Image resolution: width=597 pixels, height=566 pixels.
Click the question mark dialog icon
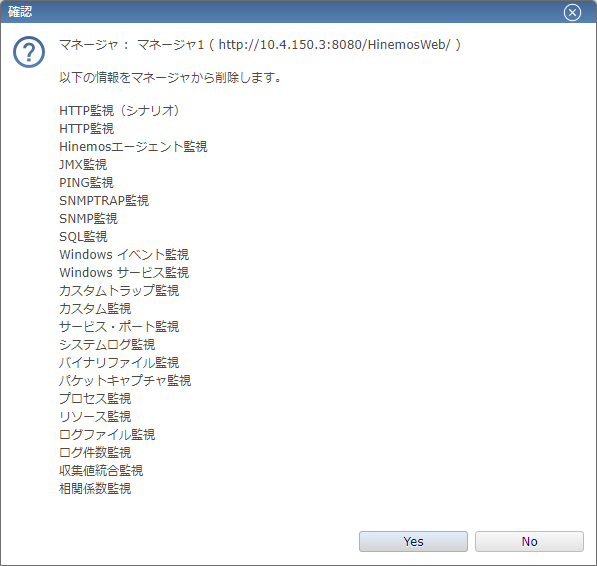point(29,52)
